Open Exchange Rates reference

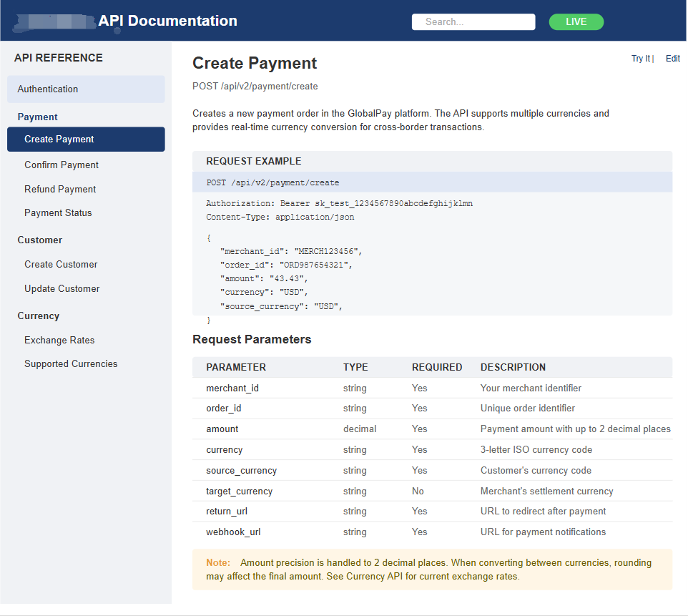(x=59, y=341)
